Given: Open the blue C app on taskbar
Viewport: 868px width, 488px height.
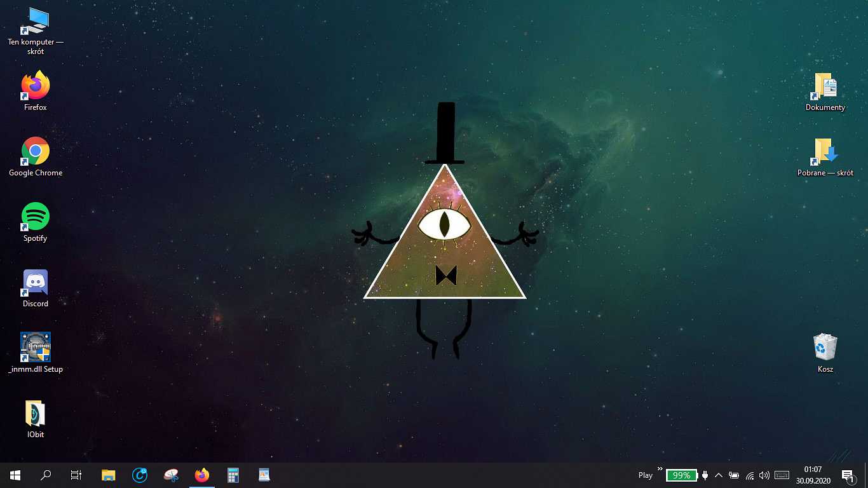Looking at the screenshot, I should pyautogui.click(x=140, y=475).
